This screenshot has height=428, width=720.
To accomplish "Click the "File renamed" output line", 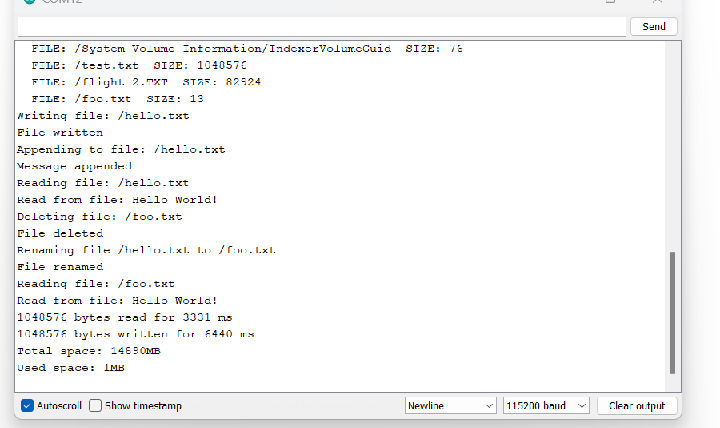I will pos(60,267).
